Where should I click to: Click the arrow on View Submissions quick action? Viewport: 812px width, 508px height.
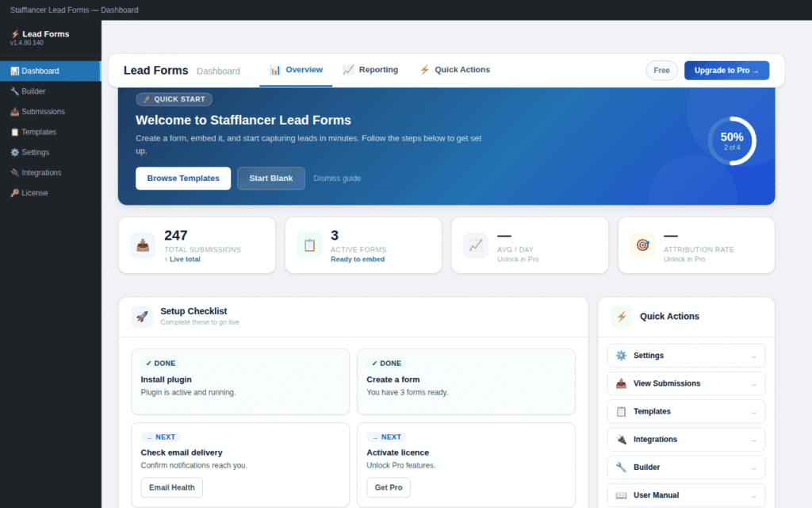coord(753,385)
